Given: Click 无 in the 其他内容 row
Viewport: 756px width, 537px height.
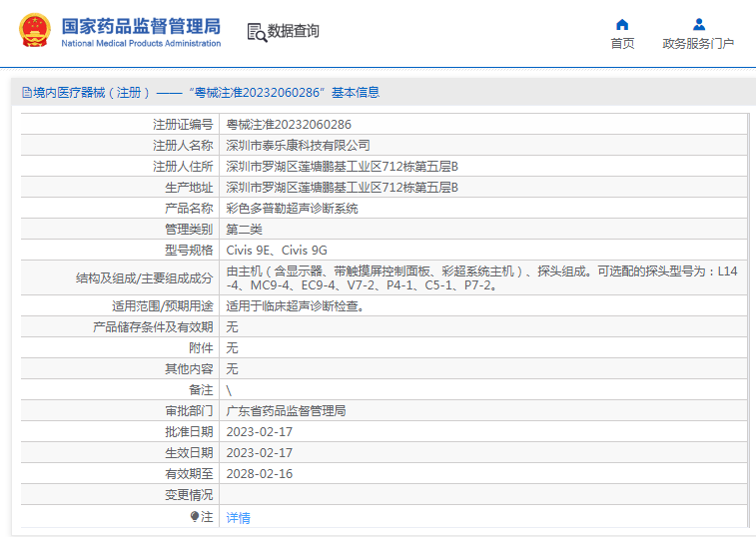Looking at the screenshot, I should [232, 368].
